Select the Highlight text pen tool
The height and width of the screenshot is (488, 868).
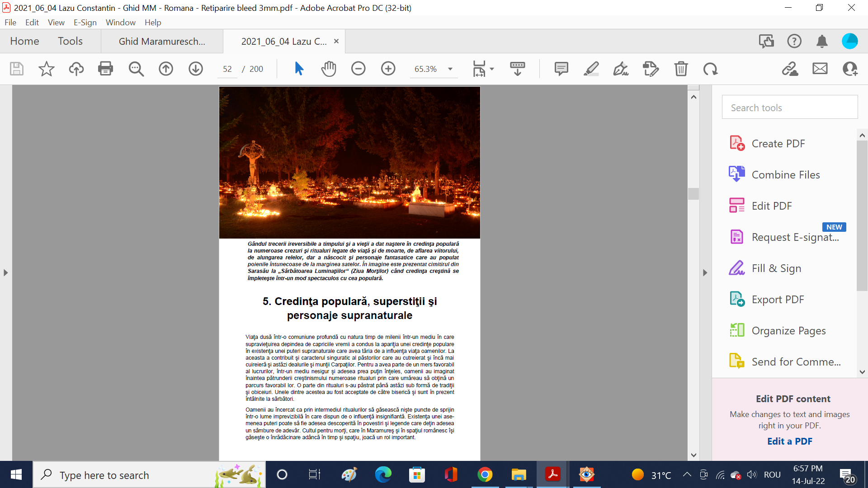(x=591, y=69)
